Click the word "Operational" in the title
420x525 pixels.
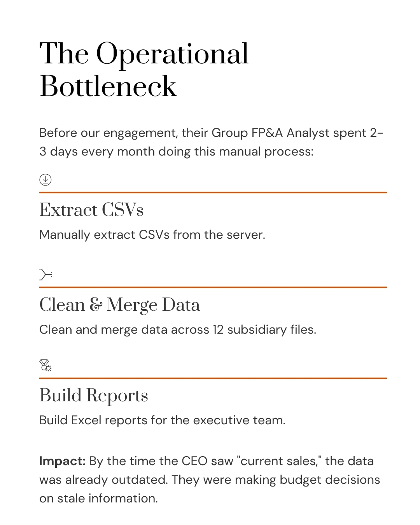(172, 54)
